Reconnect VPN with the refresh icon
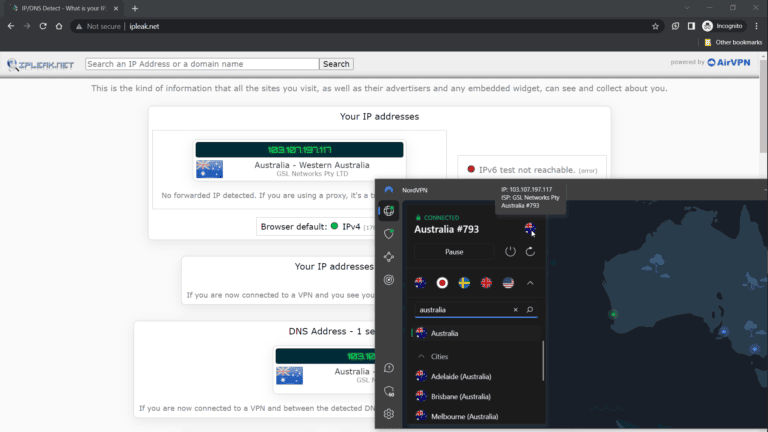This screenshot has width=768, height=432. (530, 252)
